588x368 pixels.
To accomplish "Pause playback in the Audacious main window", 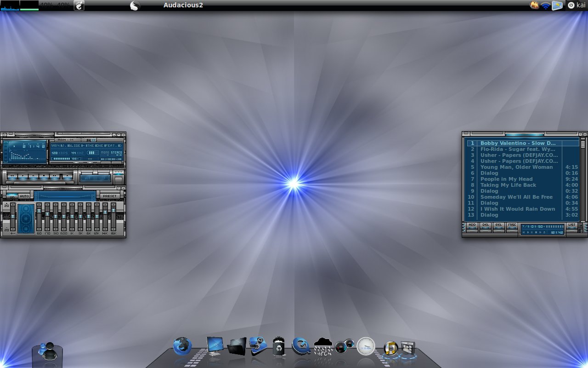I will 34,176.
